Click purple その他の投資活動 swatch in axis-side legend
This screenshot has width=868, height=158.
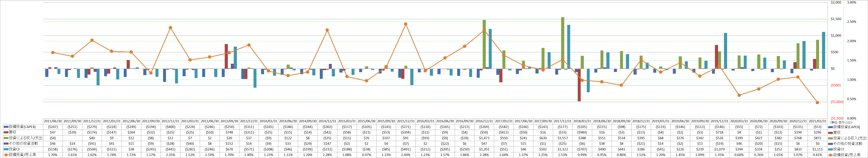tap(831, 144)
